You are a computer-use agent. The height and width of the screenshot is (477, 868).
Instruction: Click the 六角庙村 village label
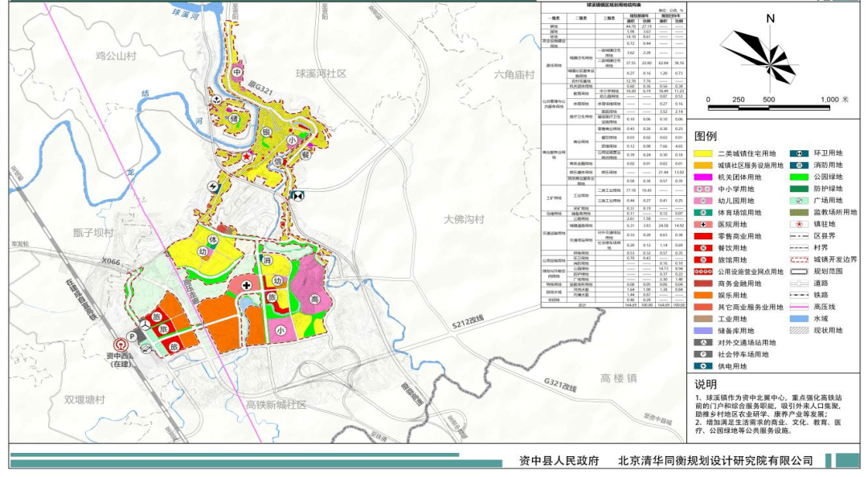514,75
